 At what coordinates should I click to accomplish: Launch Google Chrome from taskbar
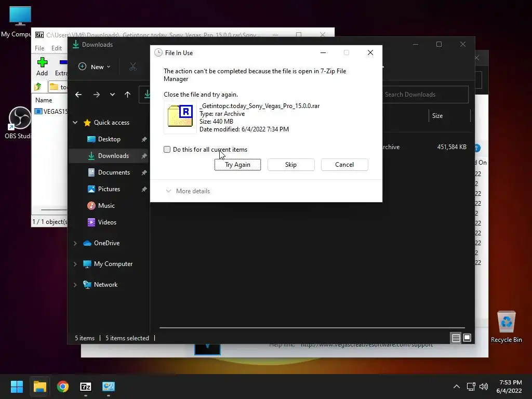point(63,387)
